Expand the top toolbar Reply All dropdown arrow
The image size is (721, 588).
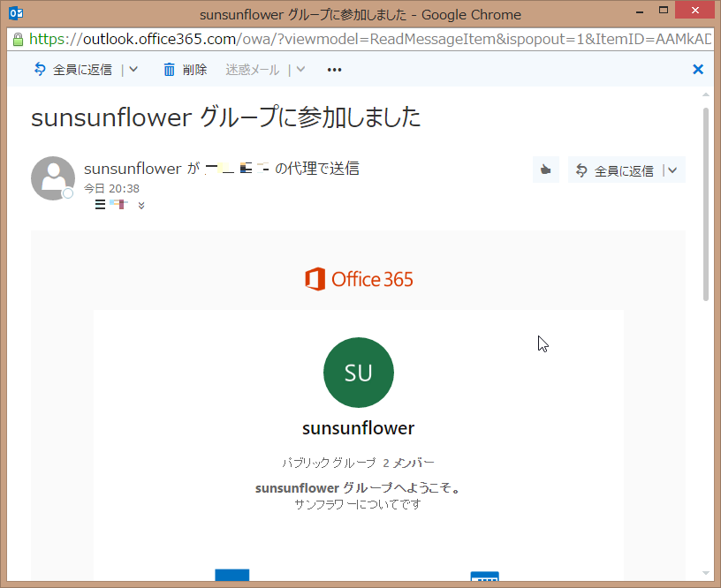pos(133,70)
